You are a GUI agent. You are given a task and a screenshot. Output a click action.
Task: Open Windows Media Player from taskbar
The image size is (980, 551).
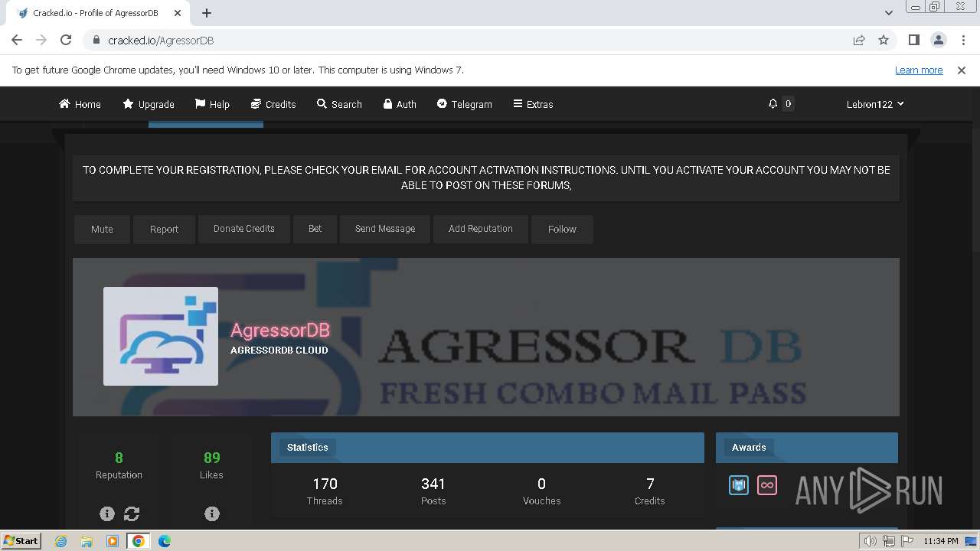coord(113,541)
